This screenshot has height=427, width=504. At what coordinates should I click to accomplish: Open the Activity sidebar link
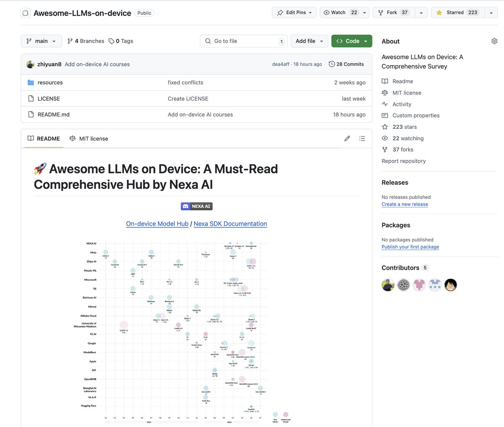coord(396,104)
